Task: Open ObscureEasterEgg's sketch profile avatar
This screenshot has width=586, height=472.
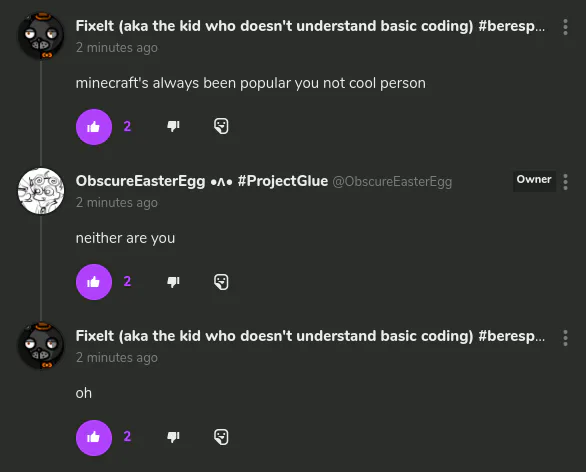Action: click(x=41, y=191)
